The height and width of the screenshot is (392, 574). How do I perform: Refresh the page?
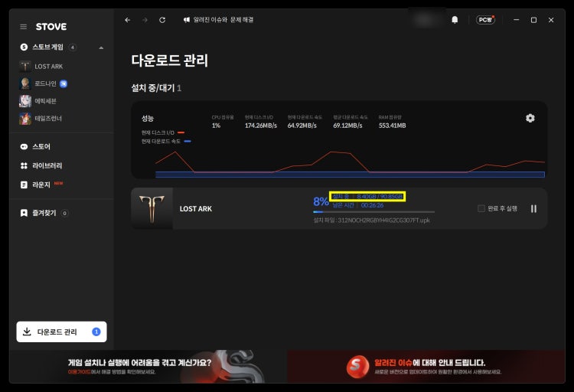click(162, 20)
